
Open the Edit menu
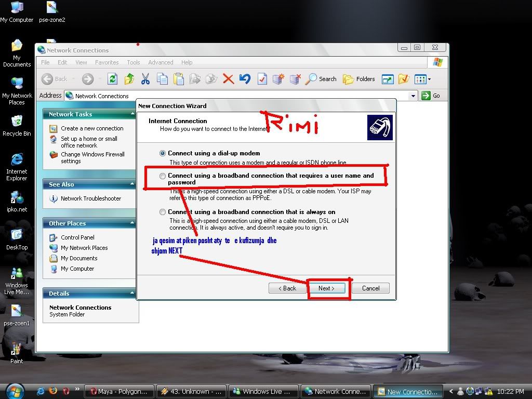[62, 62]
